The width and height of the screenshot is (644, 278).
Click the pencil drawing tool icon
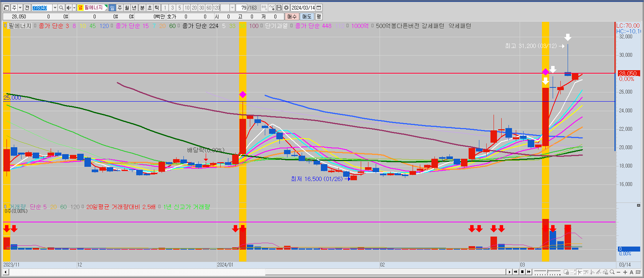tap(599, 272)
